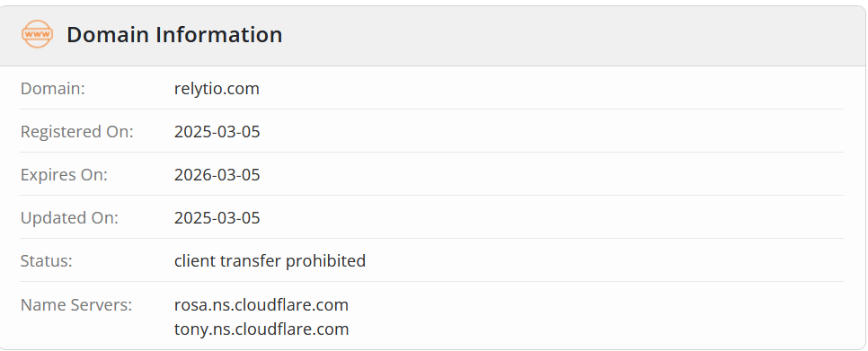
Task: Click empty space in the Status row
Action: tap(604, 261)
